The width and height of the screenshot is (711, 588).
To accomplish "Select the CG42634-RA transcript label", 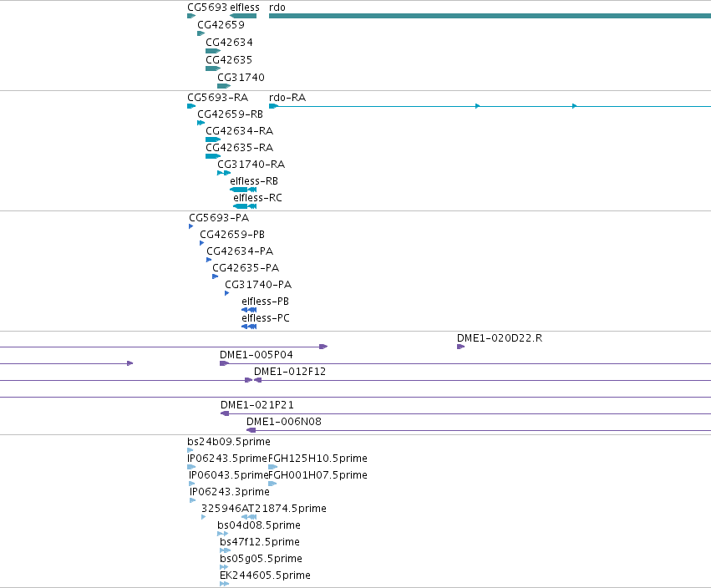I will point(240,131).
